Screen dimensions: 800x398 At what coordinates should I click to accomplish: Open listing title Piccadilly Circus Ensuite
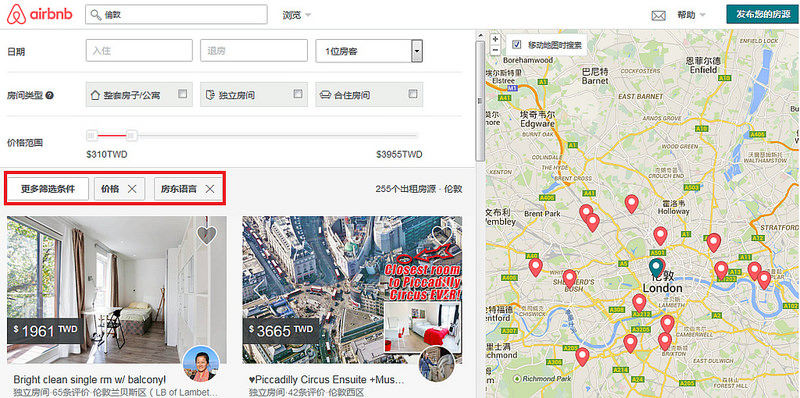click(x=327, y=380)
